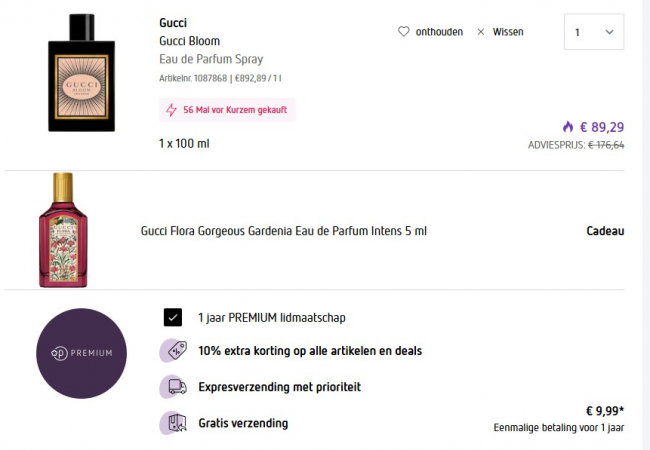
Task: Click the X remove icon beside Wissen
Action: (x=481, y=32)
